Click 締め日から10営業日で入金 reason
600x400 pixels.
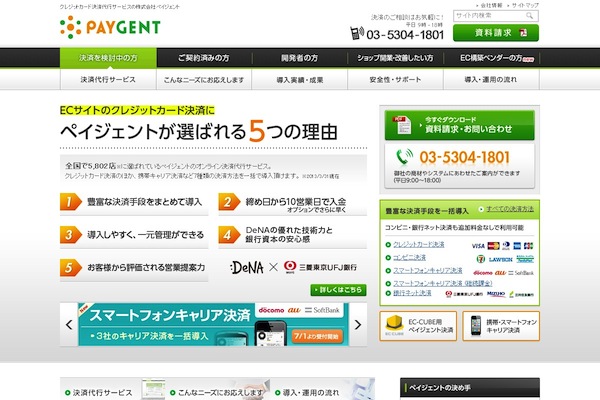click(x=292, y=204)
